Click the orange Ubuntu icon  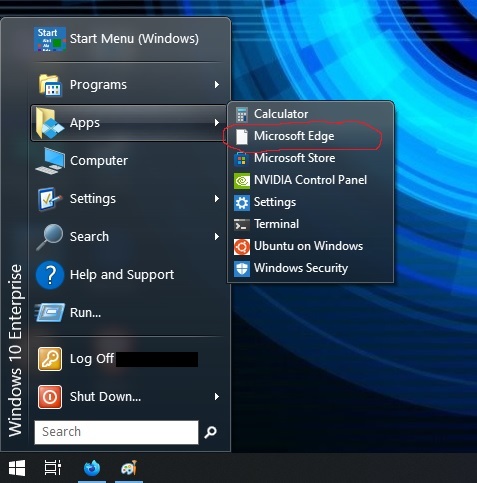[x=242, y=247]
